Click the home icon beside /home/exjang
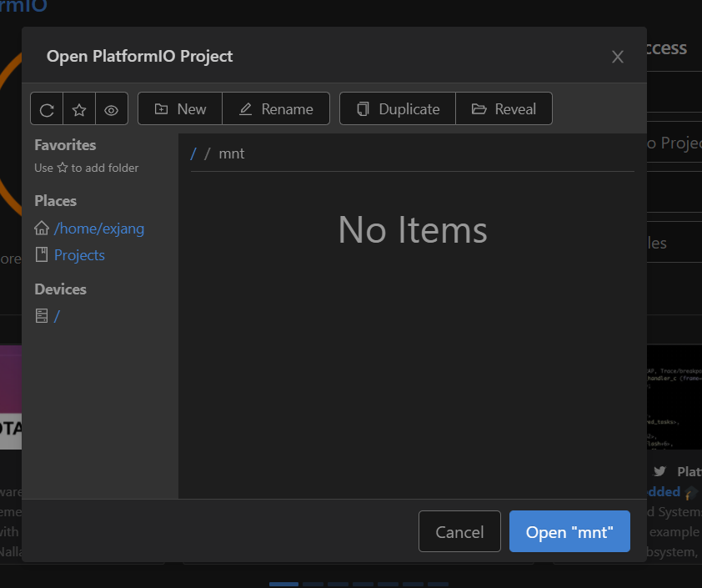Image resolution: width=702 pixels, height=588 pixels. click(42, 228)
